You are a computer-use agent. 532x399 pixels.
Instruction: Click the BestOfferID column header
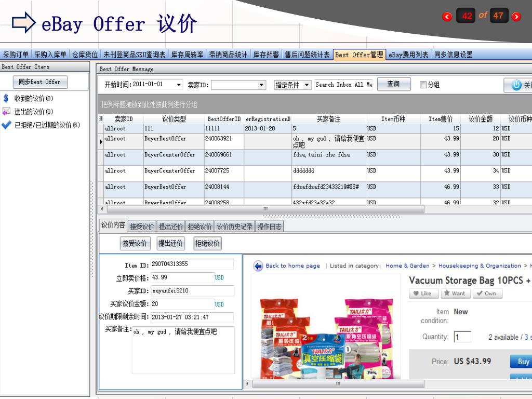pyautogui.click(x=224, y=119)
